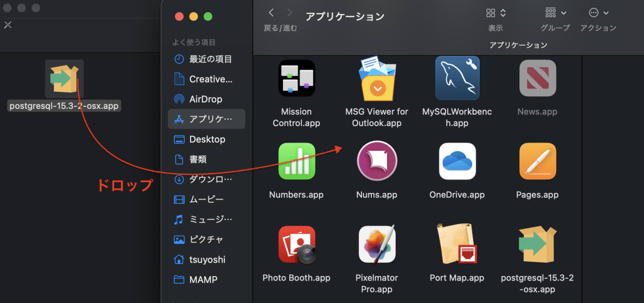Click the Pixelmator Pro.app label
This screenshot has width=644, height=303.
tap(377, 284)
